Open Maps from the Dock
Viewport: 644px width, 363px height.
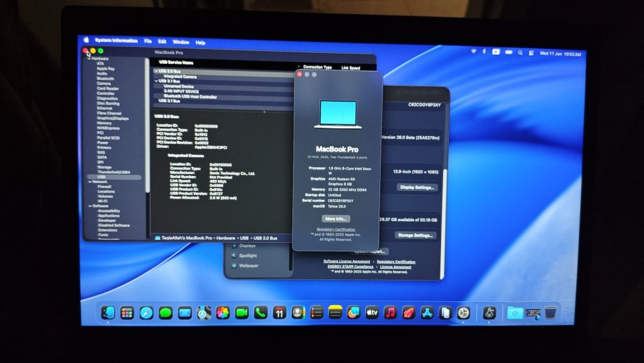tap(204, 313)
